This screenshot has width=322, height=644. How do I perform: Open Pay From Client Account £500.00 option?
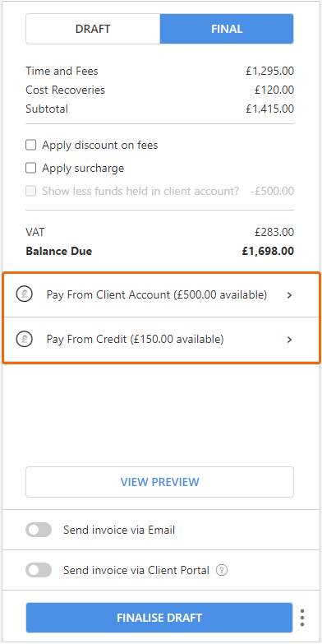161,295
